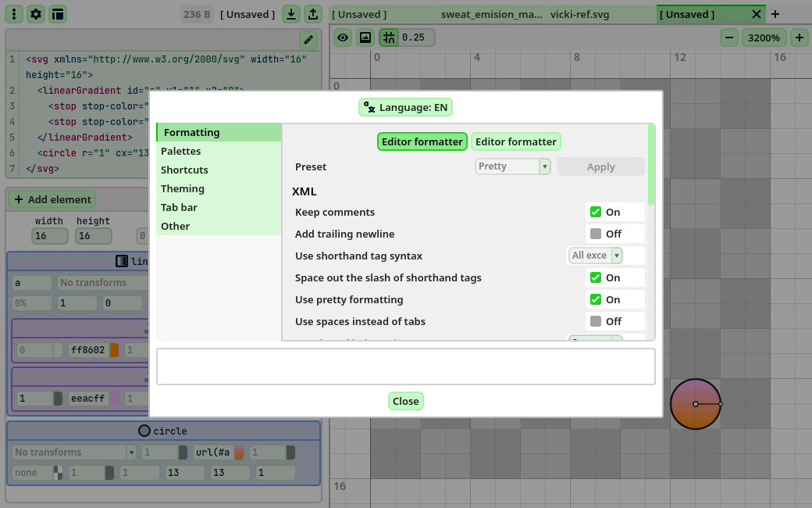Uncheck the Keep comments checkbox
This screenshot has width=812, height=508.
click(596, 212)
